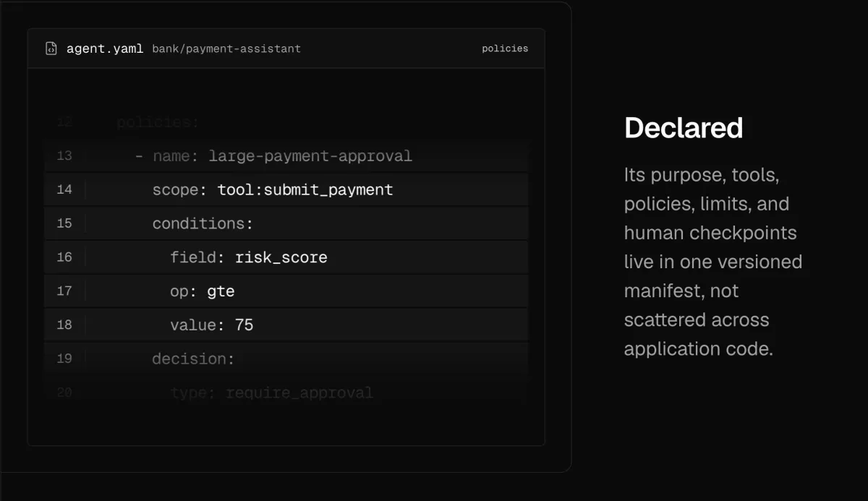Select the agent.yaml file name
The image size is (868, 501).
[x=105, y=48]
